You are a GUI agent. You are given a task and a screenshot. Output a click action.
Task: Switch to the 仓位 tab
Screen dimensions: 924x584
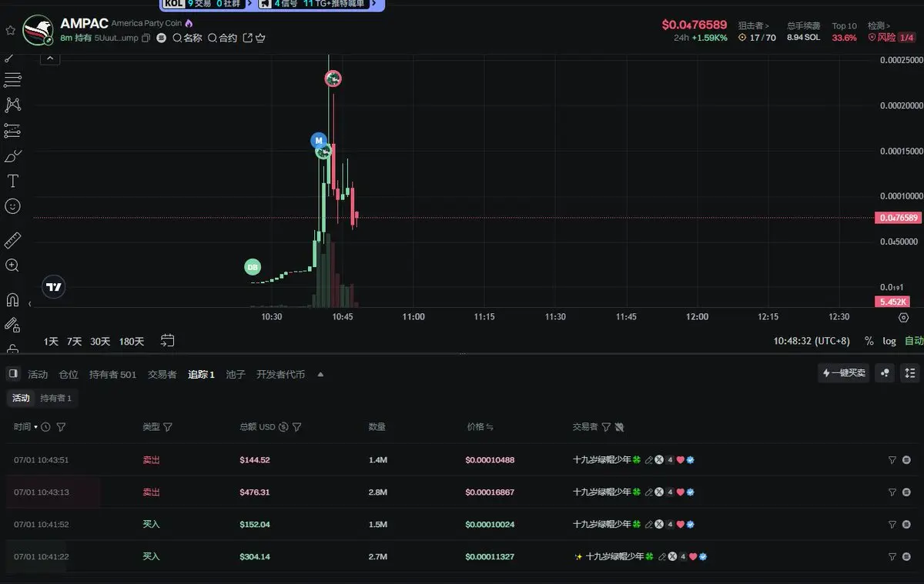click(69, 375)
